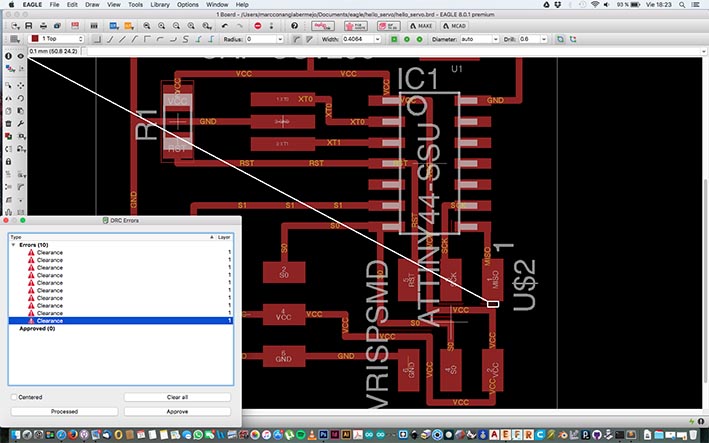709x443 pixels.
Task: Open the File menu
Action: [54, 5]
